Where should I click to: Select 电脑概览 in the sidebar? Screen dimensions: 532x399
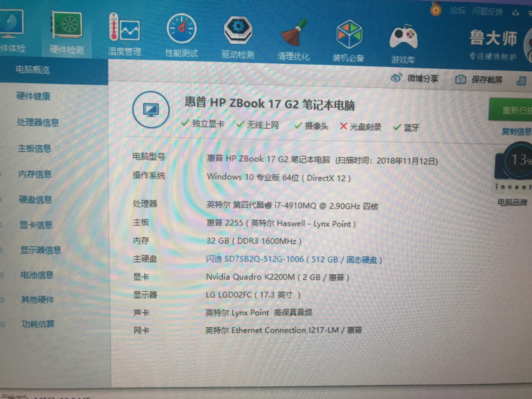point(33,70)
